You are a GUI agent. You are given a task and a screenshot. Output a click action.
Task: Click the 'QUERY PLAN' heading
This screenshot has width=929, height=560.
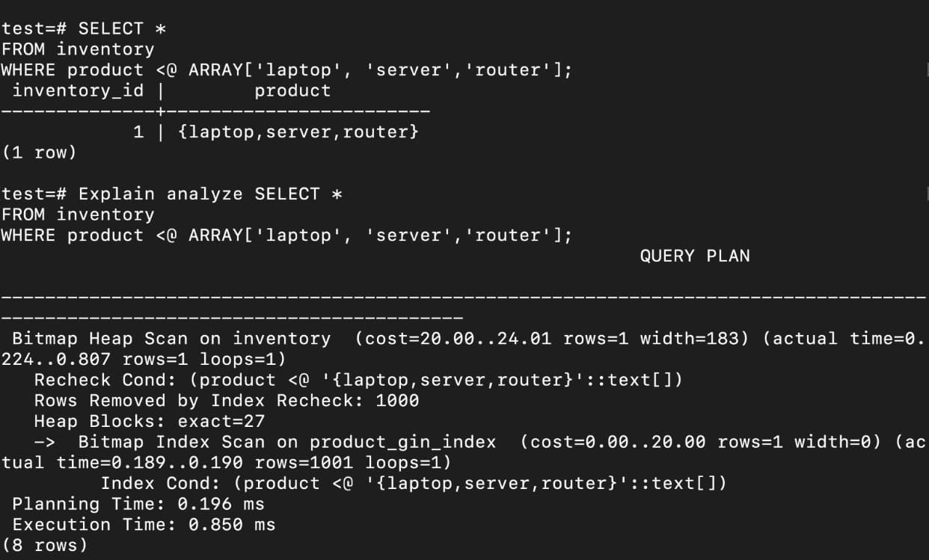[694, 256]
